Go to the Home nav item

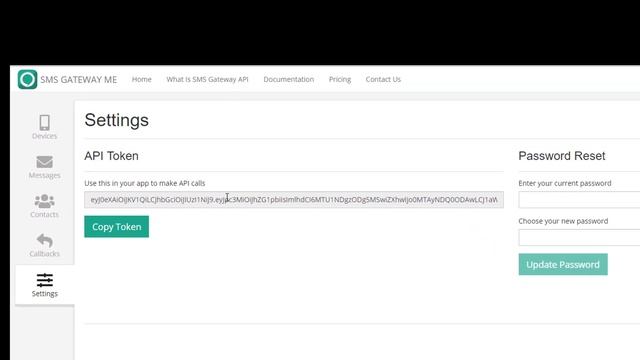(x=142, y=79)
